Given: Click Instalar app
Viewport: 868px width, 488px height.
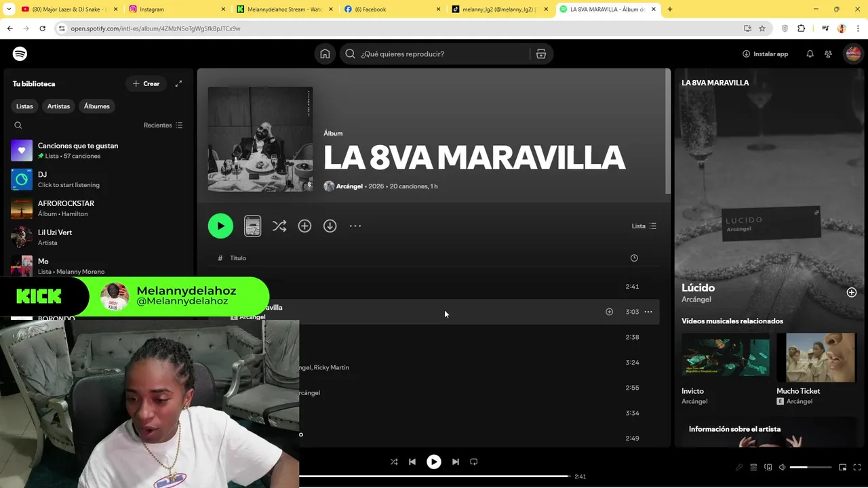Looking at the screenshot, I should tap(765, 54).
